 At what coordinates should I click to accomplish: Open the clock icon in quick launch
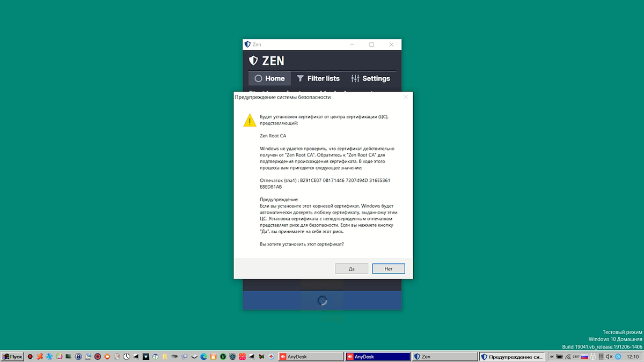(127, 356)
